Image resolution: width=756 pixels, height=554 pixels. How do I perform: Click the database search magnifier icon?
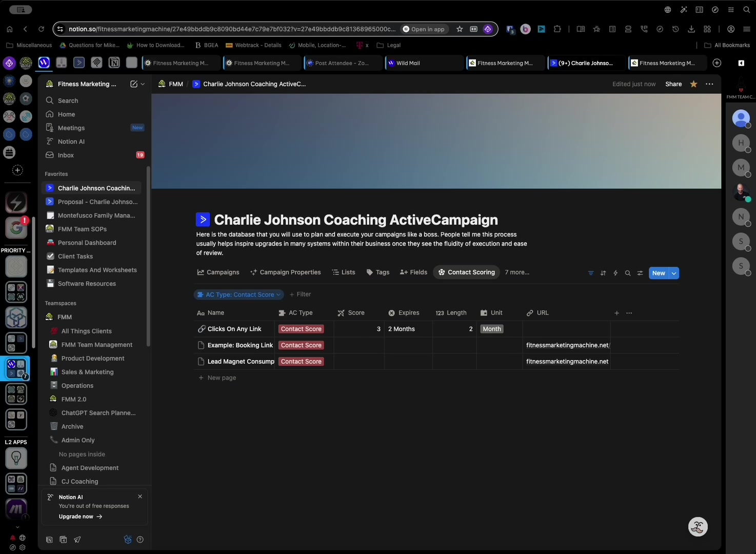pyautogui.click(x=628, y=273)
